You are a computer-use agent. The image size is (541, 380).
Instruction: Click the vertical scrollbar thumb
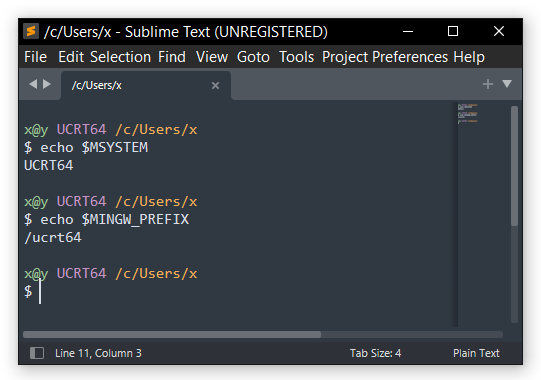514,166
